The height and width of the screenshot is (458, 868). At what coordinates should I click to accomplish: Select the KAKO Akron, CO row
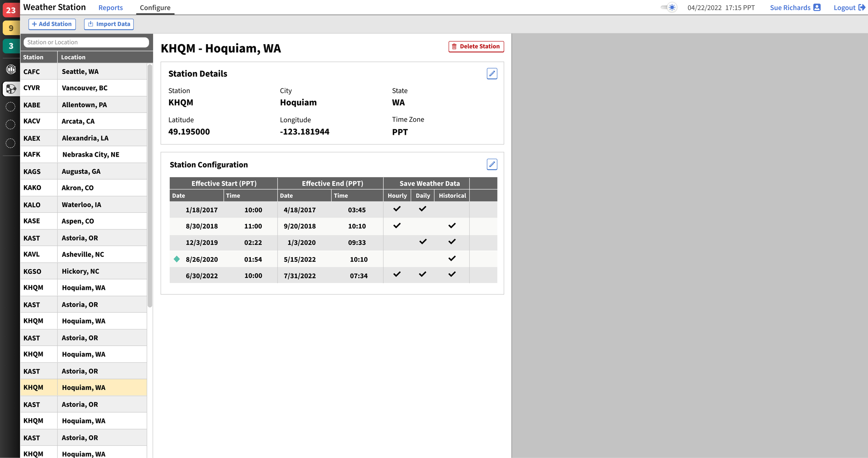coord(84,188)
